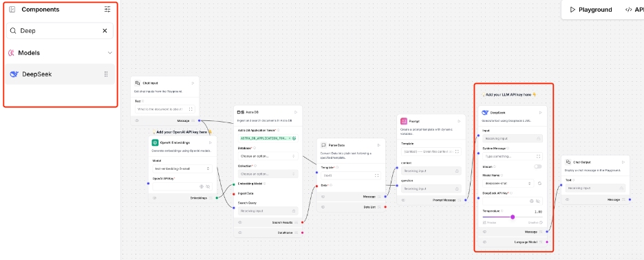Inspect DeepSeek Message output eye

point(484,232)
